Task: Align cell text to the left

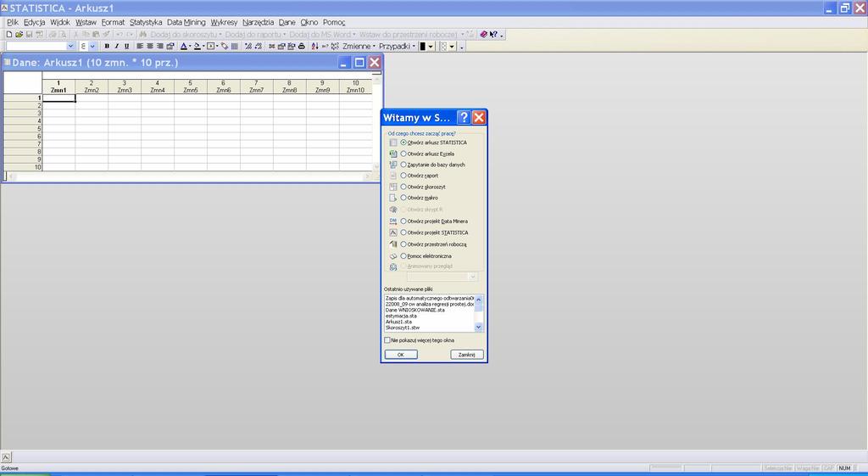Action: (140, 47)
